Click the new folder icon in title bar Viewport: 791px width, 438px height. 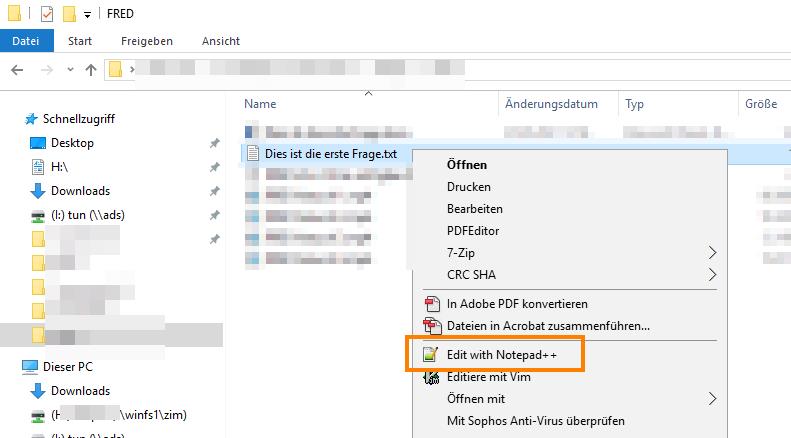[69, 14]
